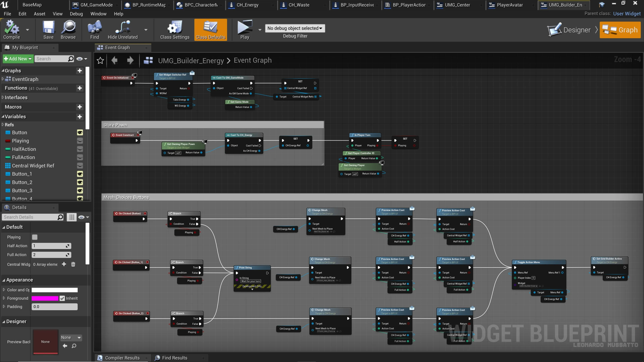Click the bookmark star in the Event Graph
The width and height of the screenshot is (644, 362).
coord(100,60)
